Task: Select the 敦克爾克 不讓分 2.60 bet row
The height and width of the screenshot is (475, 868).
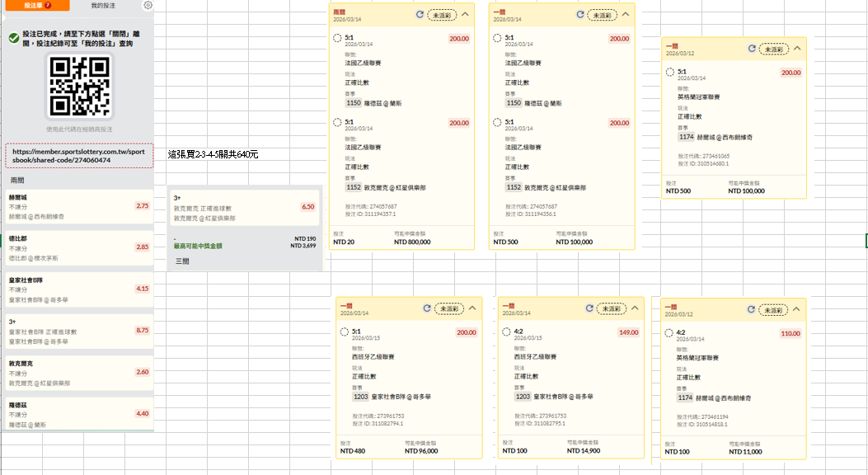Action: click(x=80, y=373)
